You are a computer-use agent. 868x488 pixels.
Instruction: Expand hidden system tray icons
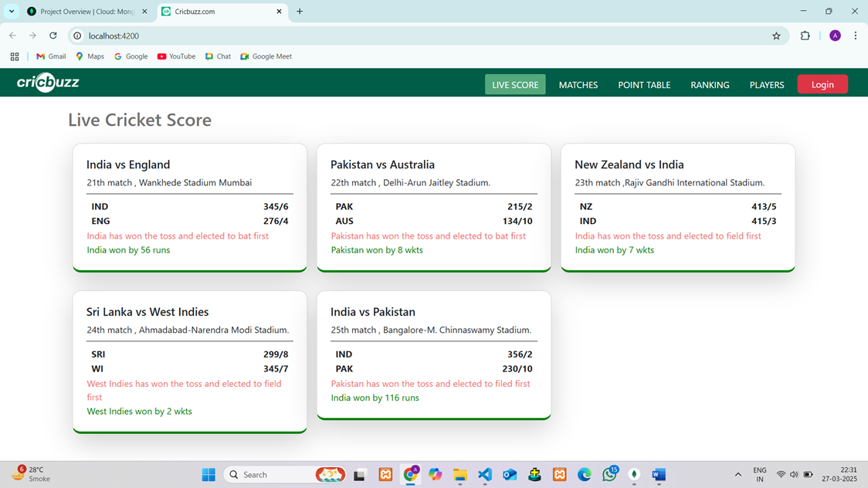pyautogui.click(x=737, y=474)
